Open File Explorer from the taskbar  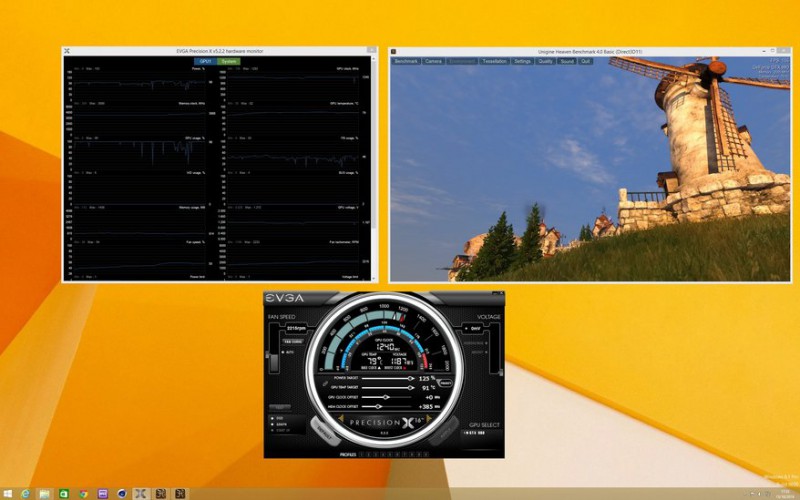tap(44, 493)
